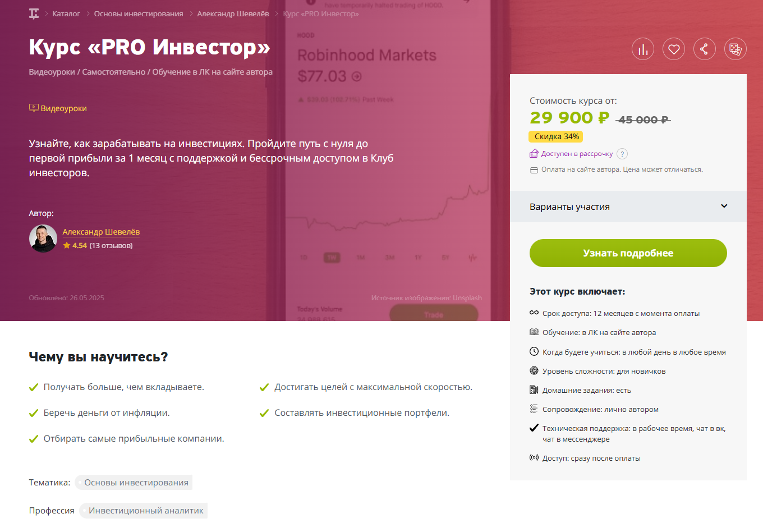Click Курс «PRO Инвестор» breadcrumb
The image size is (763, 532).
(x=321, y=14)
